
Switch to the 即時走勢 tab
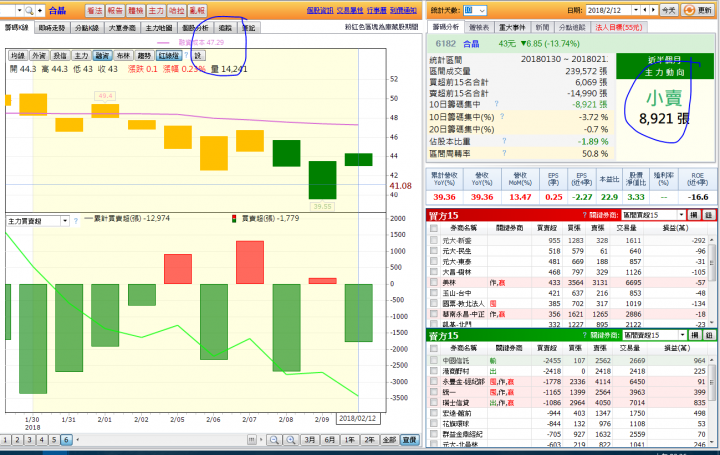52,28
